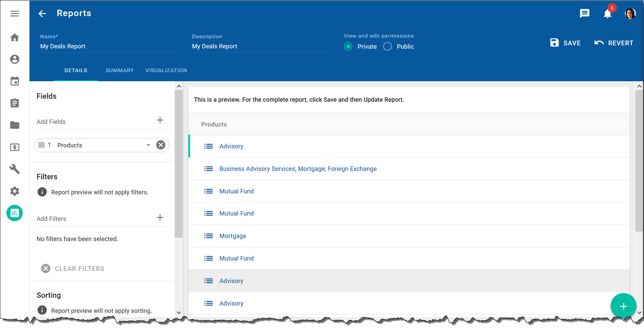Open the chat messages icon

coord(585,13)
